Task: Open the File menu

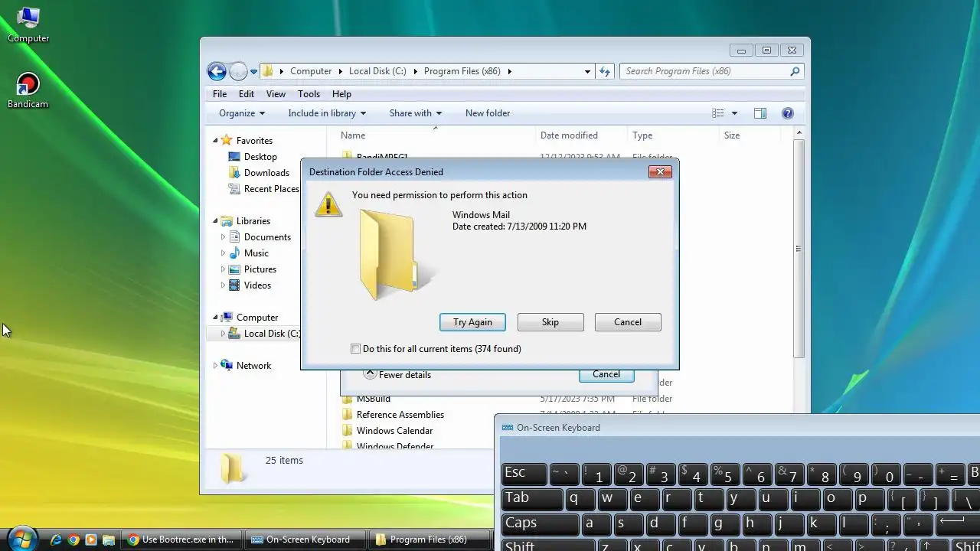Action: 220,94
